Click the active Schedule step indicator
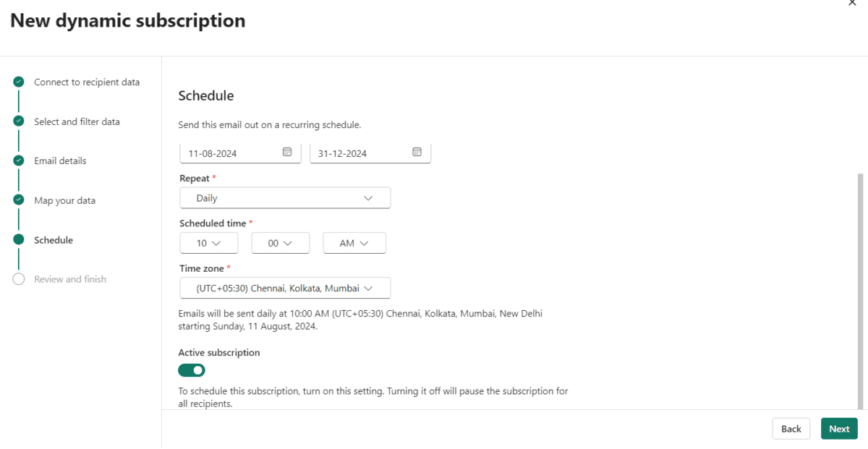Image resolution: width=868 pixels, height=449 pixels. click(x=18, y=239)
